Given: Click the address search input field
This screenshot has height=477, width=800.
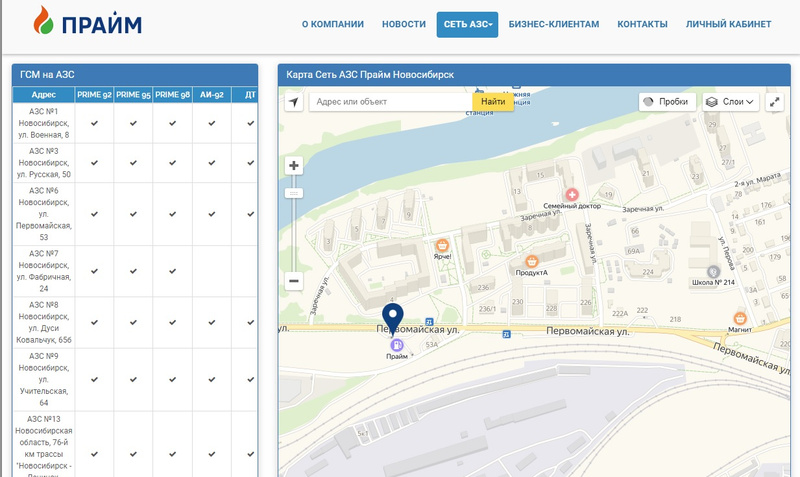Looking at the screenshot, I should pyautogui.click(x=390, y=102).
